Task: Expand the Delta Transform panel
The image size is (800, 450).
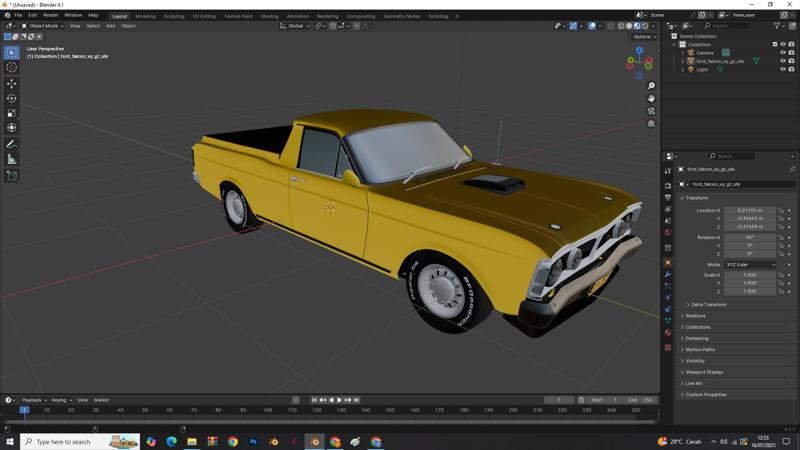Action: click(707, 305)
